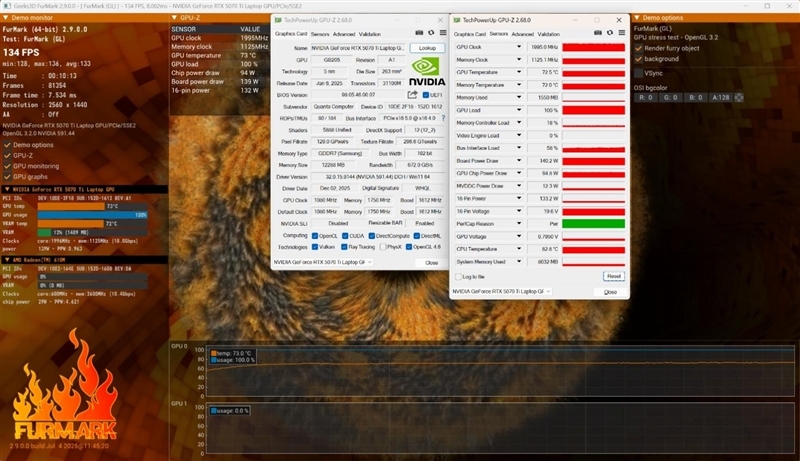
Task: Click the BIOS version share/export icon
Action: click(412, 95)
